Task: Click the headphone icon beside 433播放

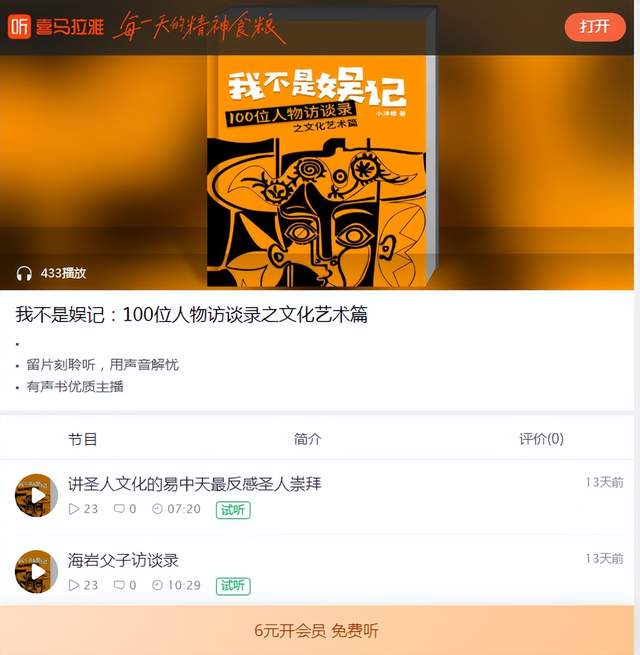Action: (x=24, y=274)
